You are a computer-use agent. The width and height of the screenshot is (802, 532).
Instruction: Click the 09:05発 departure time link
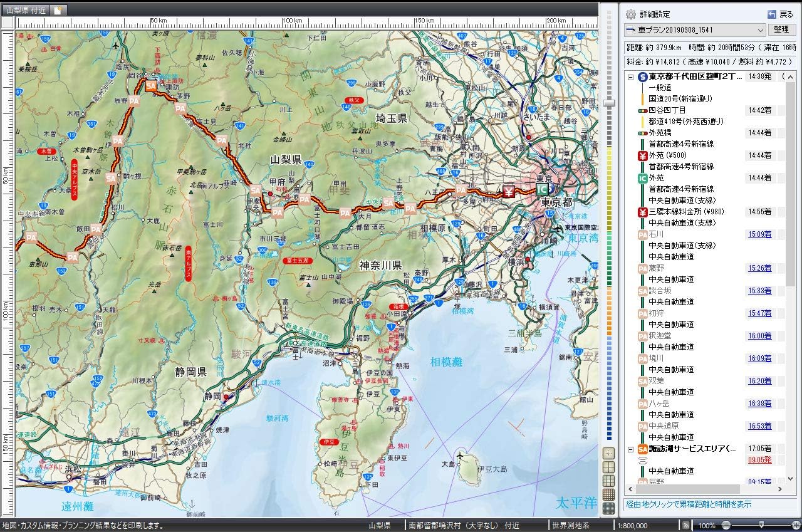[759, 460]
